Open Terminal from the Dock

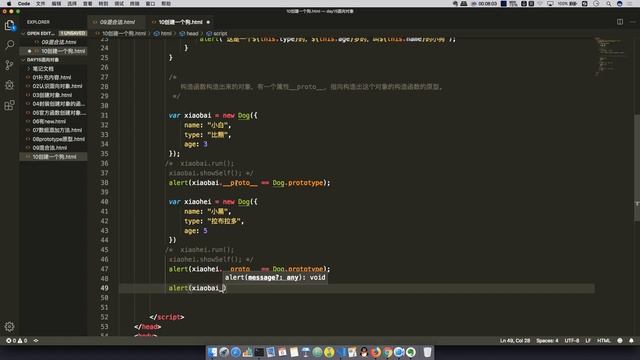coord(259,352)
